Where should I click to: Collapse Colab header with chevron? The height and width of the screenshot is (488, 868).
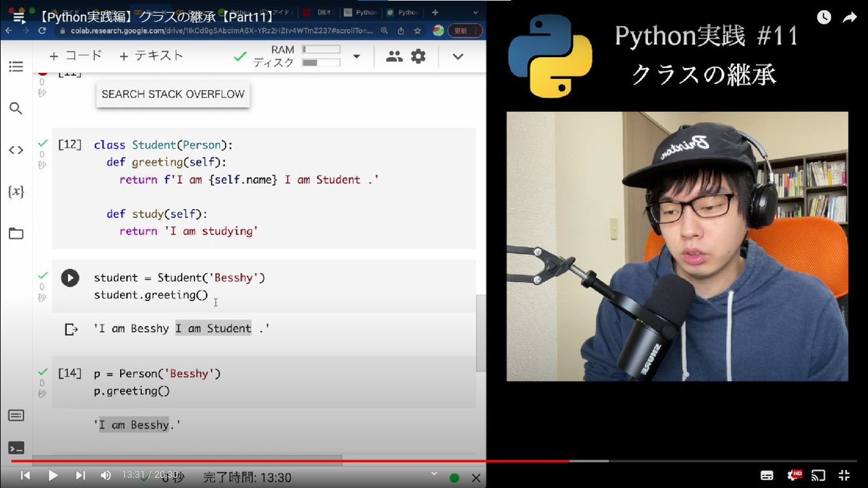tap(458, 56)
